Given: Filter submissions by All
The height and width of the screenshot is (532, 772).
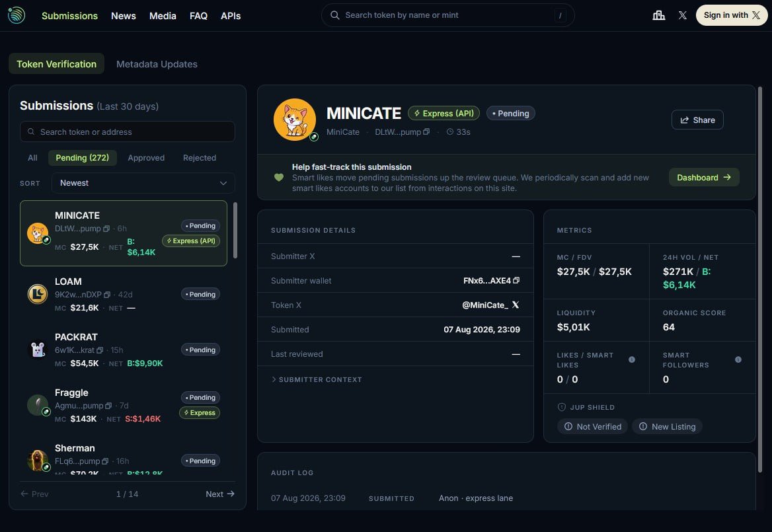Looking at the screenshot, I should tap(32, 158).
